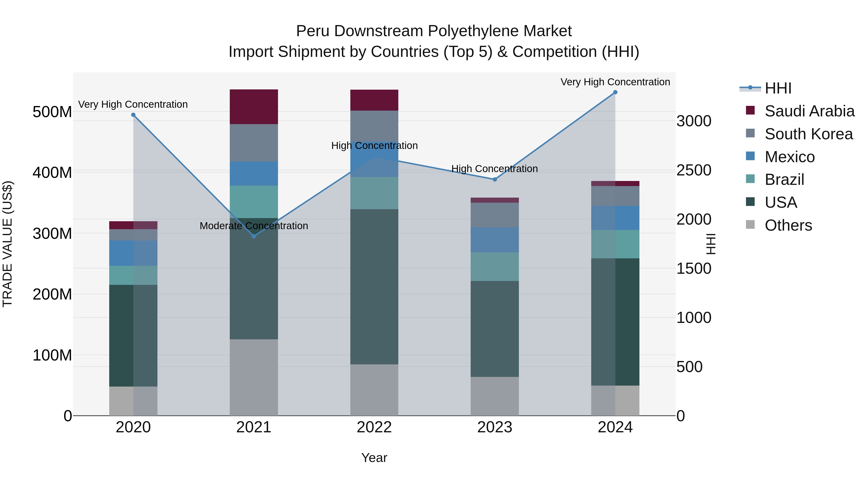Click the 2020 Very High Concentration label
This screenshot has height=488, width=868.
tap(133, 104)
